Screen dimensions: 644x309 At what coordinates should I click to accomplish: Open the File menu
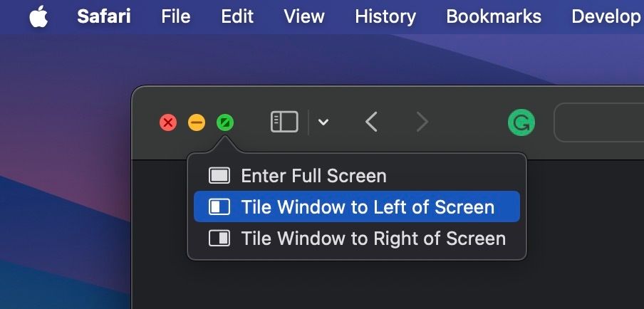point(176,16)
